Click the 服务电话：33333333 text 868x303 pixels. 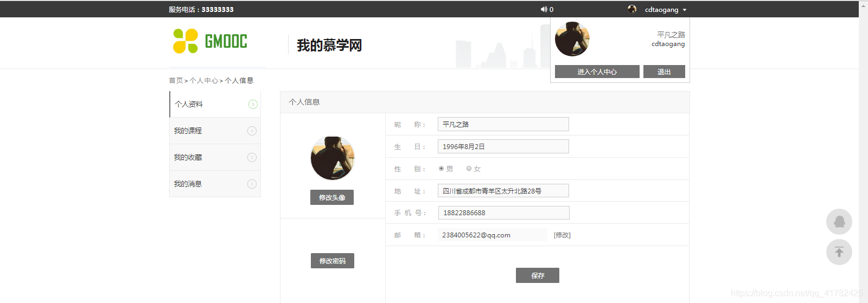point(201,9)
